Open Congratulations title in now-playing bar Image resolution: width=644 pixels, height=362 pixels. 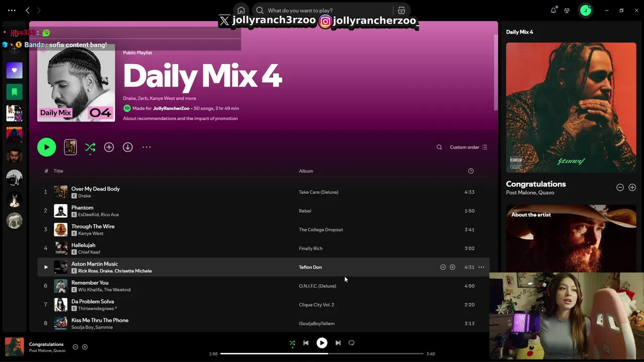click(46, 344)
